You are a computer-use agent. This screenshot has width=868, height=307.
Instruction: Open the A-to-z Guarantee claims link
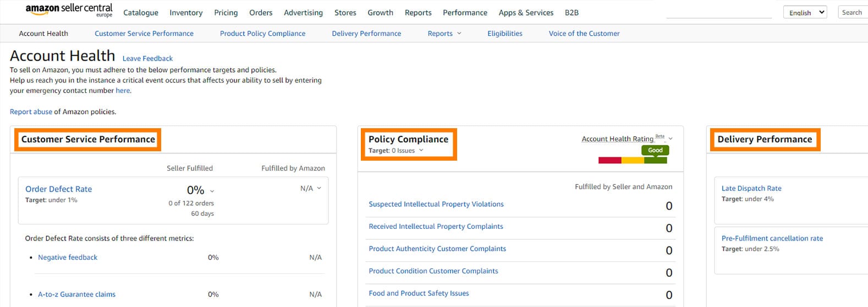tap(76, 294)
